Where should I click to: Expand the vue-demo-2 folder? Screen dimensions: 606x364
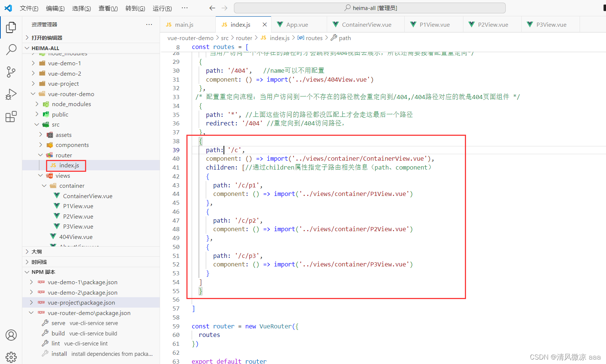tap(33, 73)
